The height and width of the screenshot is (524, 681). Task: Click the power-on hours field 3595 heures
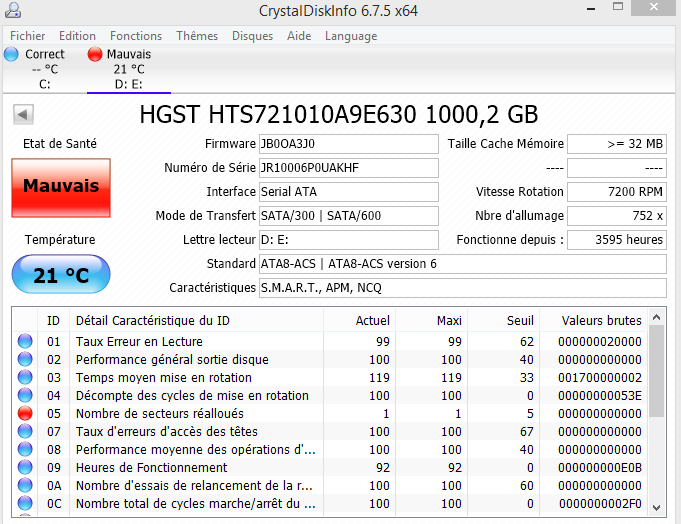coord(617,240)
